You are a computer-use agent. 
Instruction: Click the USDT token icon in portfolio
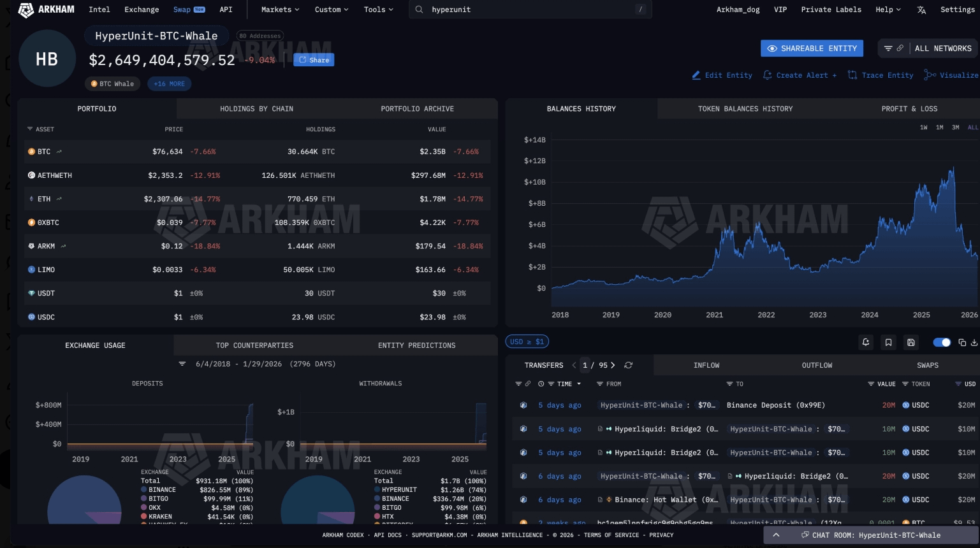point(31,293)
